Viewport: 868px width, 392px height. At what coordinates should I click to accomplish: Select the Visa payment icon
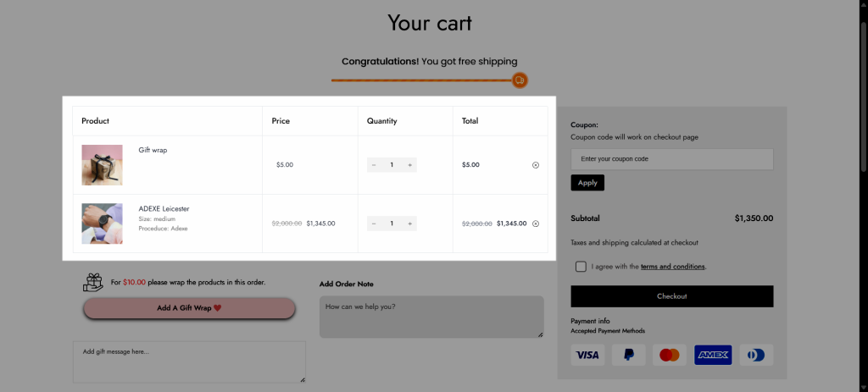(587, 355)
